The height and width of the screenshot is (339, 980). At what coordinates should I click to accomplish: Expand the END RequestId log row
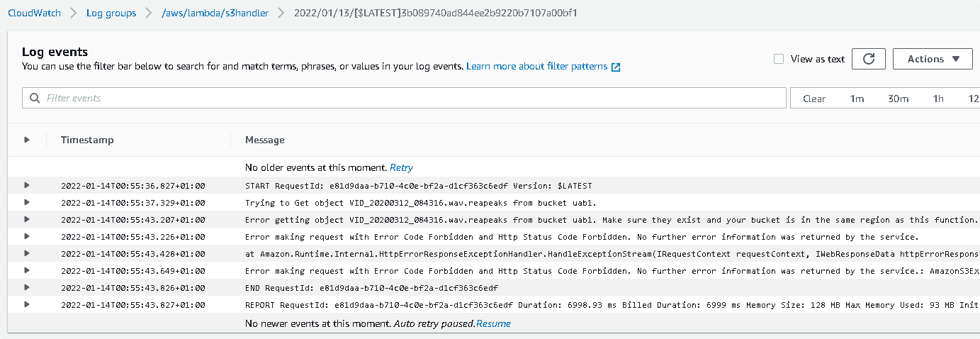coord(27,287)
